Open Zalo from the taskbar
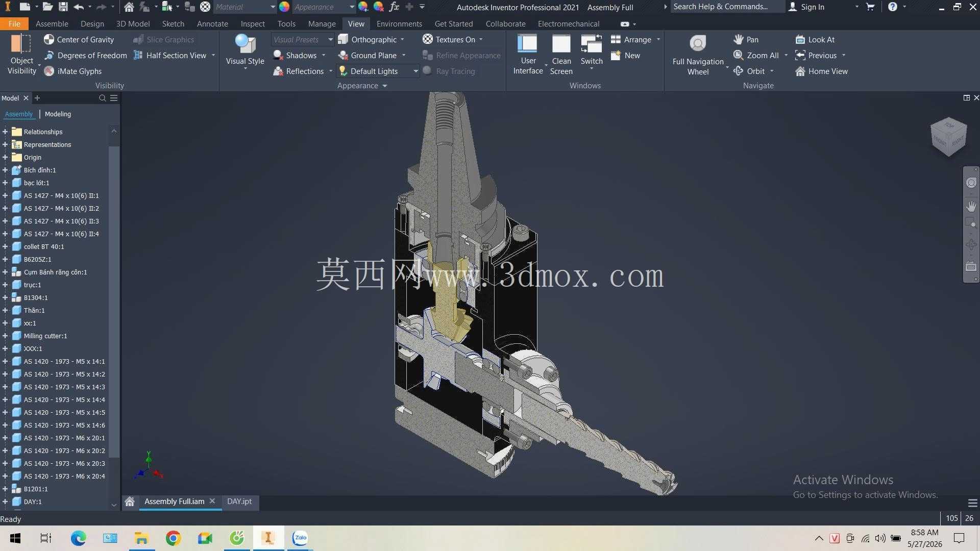980x551 pixels. [300, 538]
